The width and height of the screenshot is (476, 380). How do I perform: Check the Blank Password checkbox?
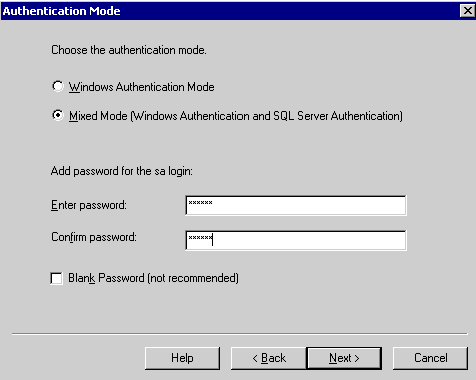pos(56,278)
